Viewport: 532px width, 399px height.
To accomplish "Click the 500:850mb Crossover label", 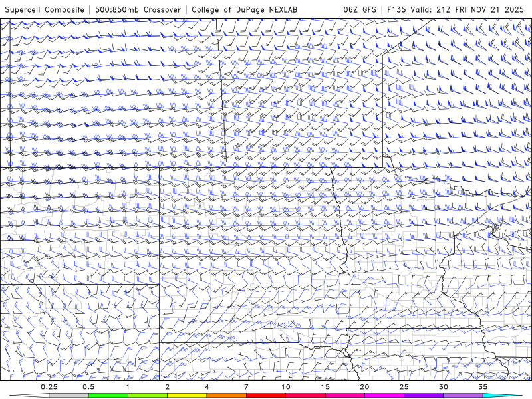I will click(138, 9).
